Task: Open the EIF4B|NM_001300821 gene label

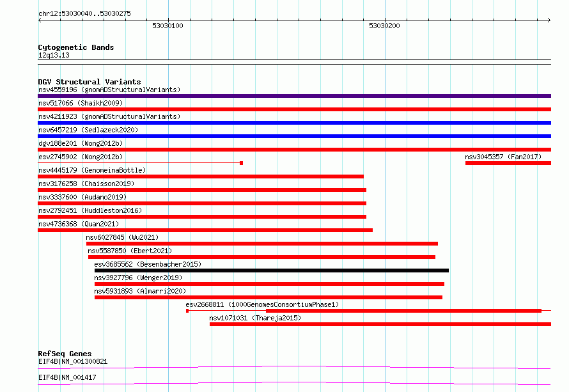Action: click(73, 361)
